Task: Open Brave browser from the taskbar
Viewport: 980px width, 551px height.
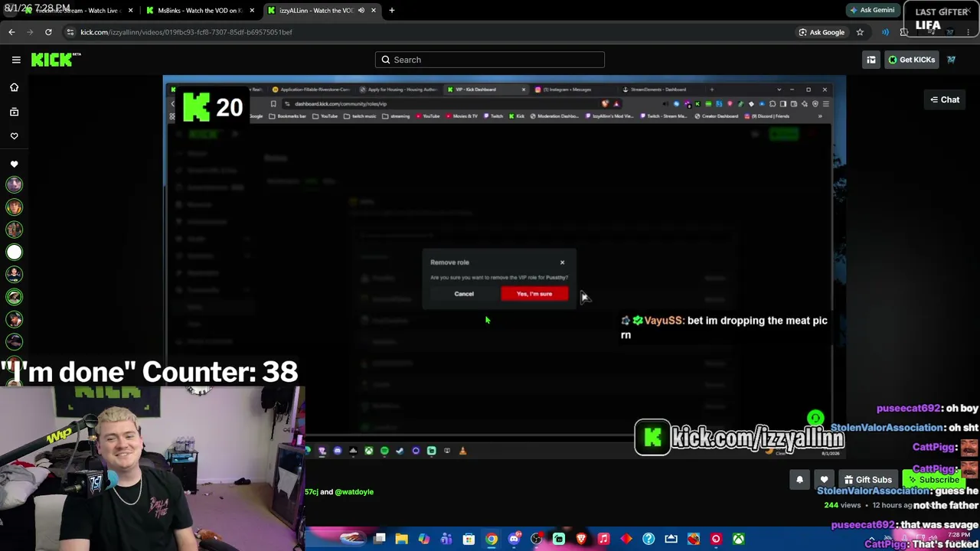Action: 581,540
